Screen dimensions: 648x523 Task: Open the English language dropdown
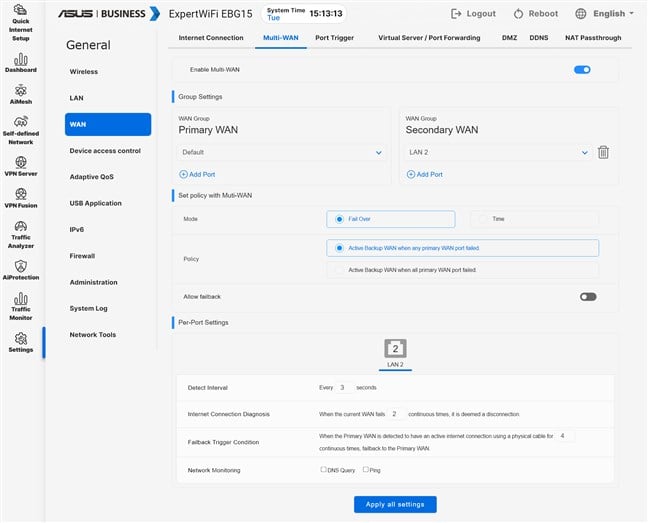point(613,14)
